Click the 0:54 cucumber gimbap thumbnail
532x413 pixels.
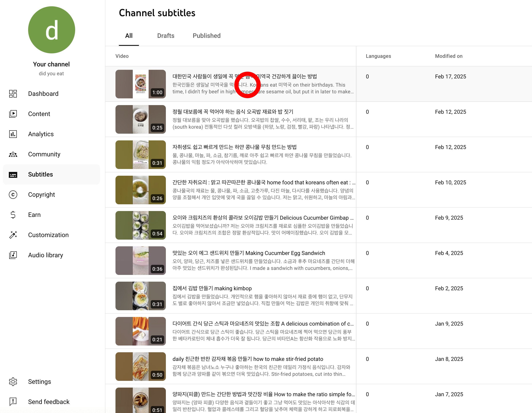pos(140,225)
